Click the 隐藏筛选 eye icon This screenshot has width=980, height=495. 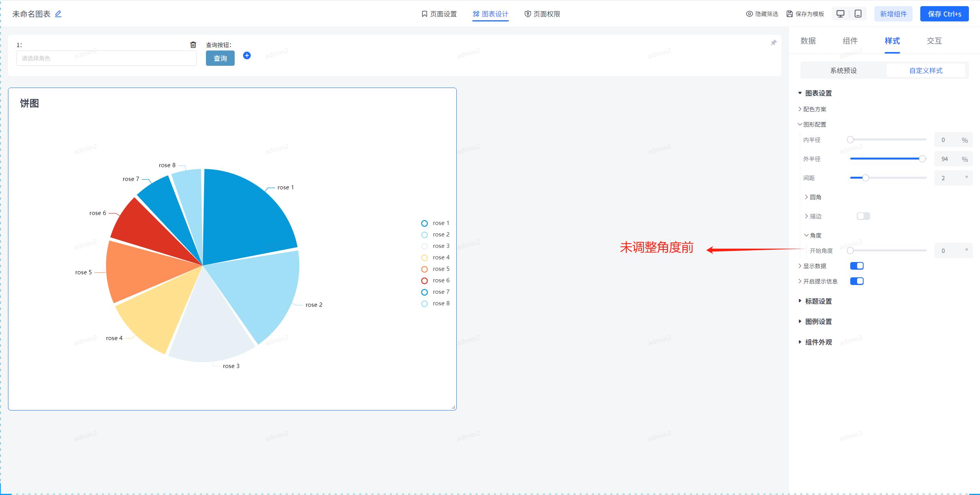[749, 14]
